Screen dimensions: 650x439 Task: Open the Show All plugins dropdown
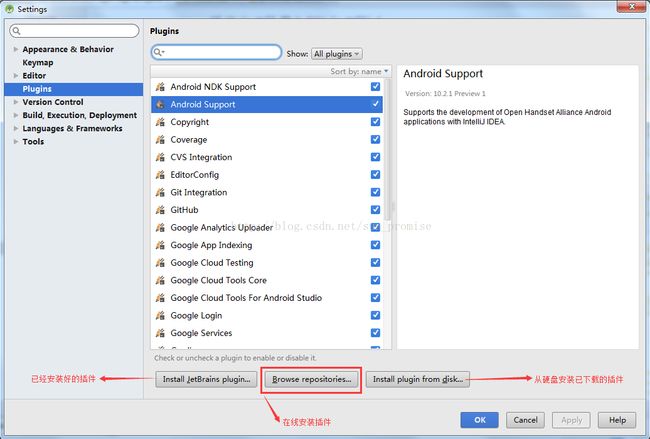(336, 54)
